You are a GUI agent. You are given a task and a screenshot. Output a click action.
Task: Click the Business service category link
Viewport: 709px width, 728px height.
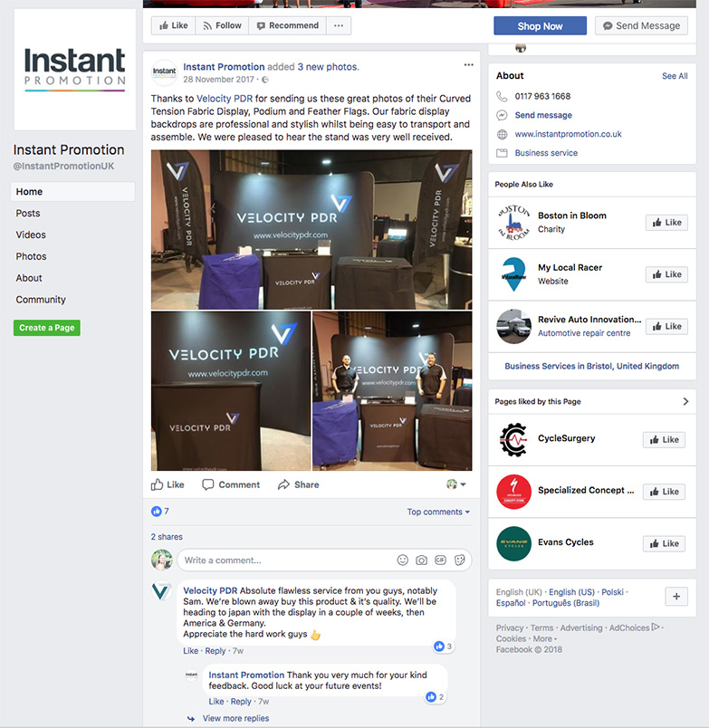tap(546, 153)
